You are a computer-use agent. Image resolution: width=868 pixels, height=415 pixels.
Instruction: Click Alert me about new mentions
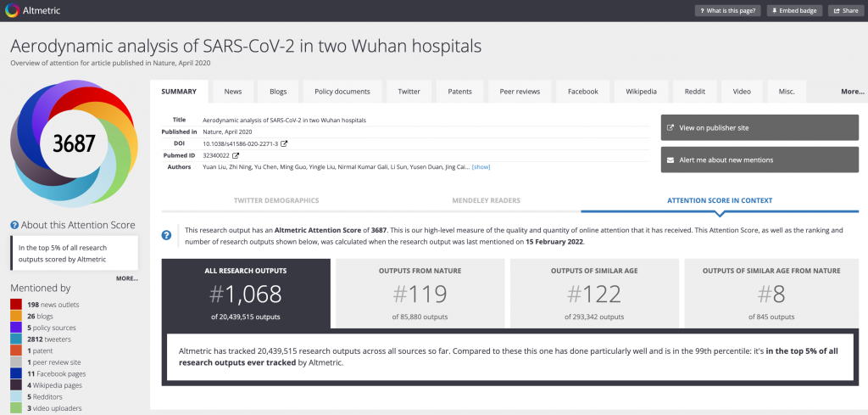pos(759,160)
